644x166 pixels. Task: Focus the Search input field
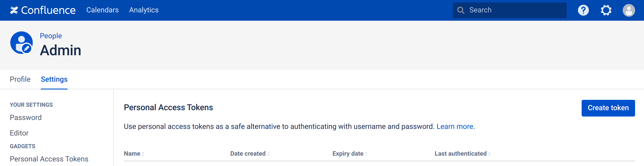coord(514,10)
